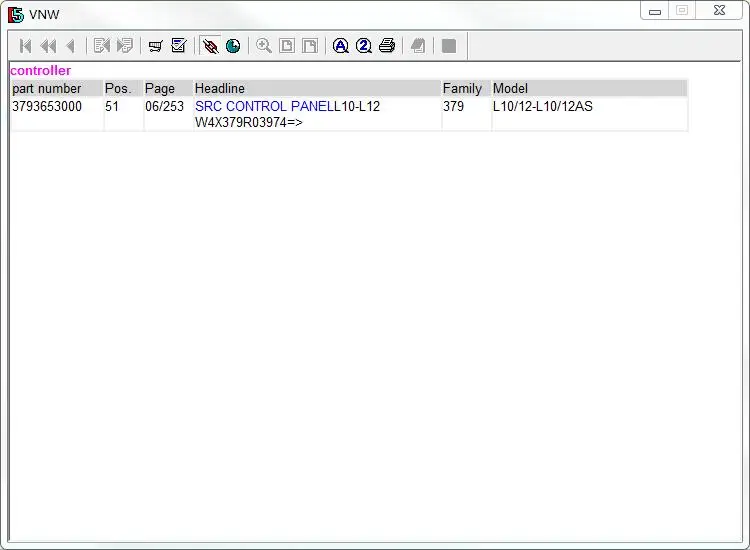750x550 pixels.
Task: Click the teal clock icon
Action: (233, 46)
